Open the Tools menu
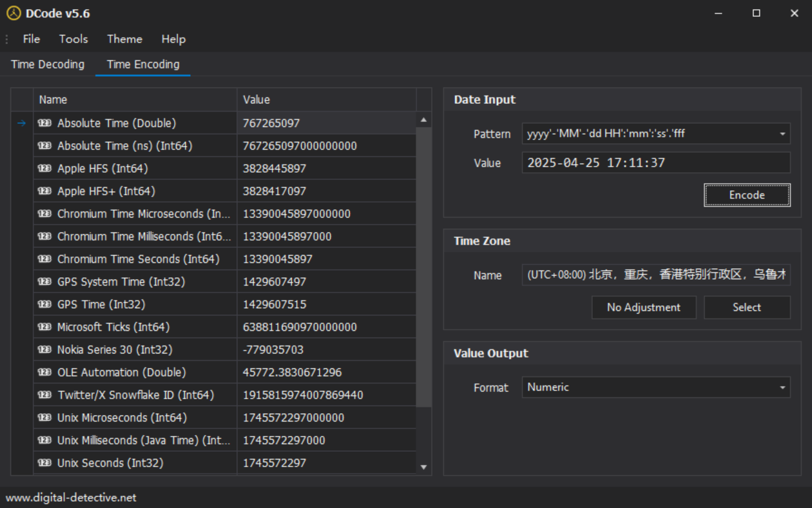This screenshot has height=508, width=812. point(73,39)
